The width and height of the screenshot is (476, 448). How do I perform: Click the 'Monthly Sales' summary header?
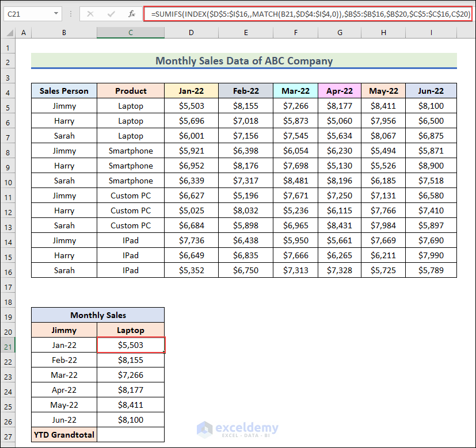click(98, 315)
